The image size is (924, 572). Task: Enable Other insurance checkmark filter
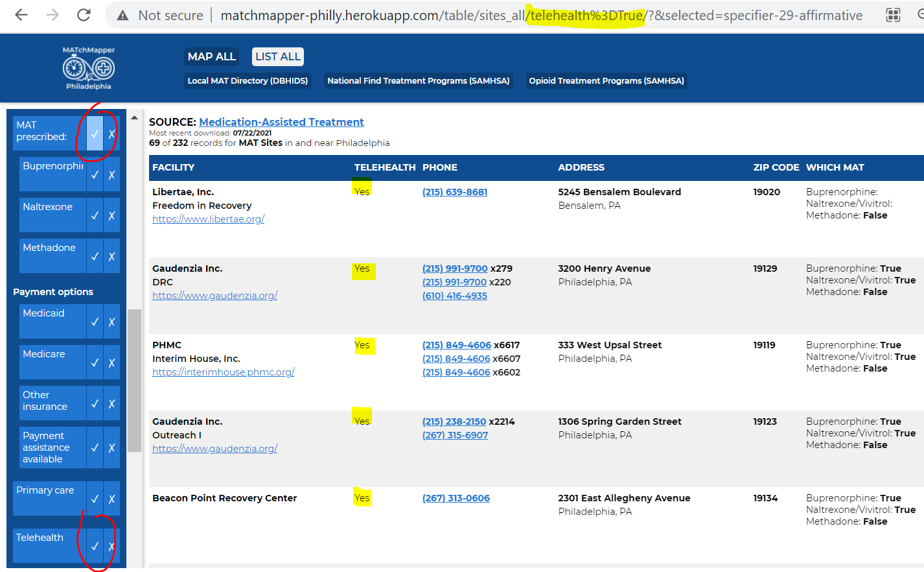[x=95, y=403]
